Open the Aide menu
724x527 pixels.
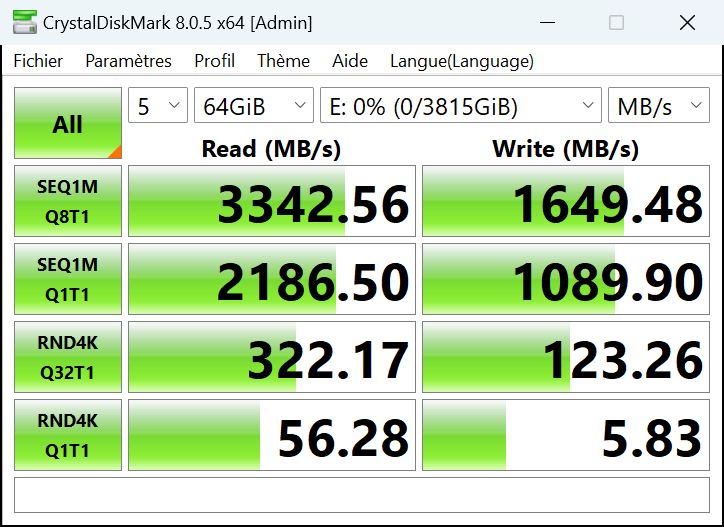(350, 61)
